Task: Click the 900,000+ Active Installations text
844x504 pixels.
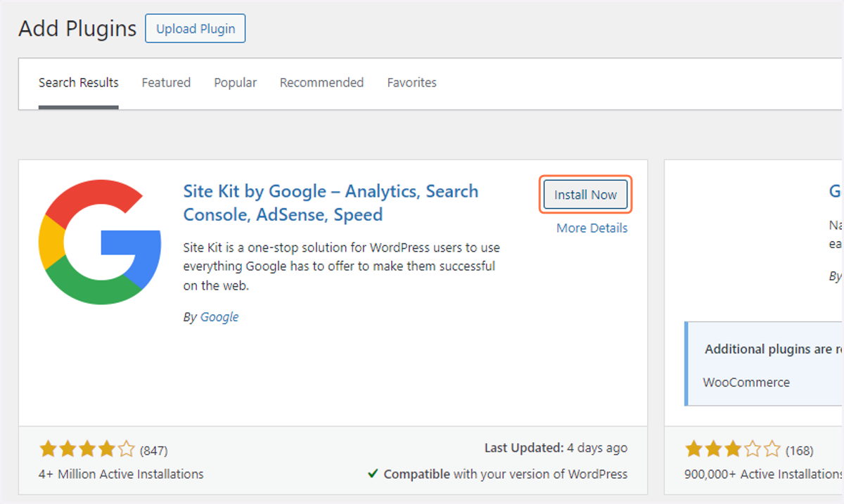Action: click(764, 474)
